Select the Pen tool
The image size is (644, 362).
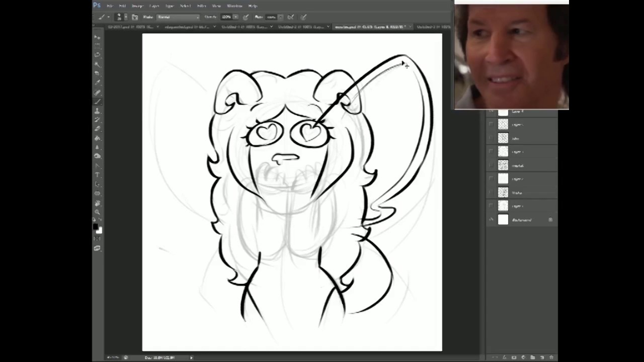(x=97, y=165)
